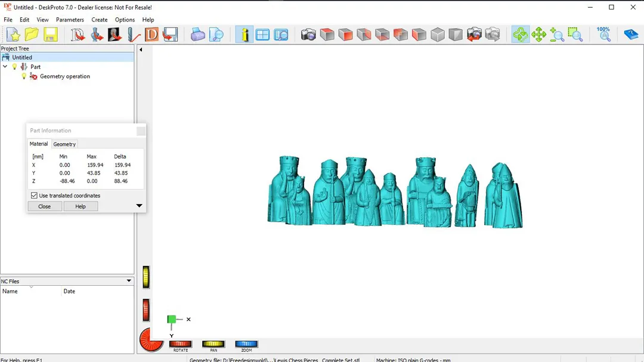Open a project using the yellow folder icon
Screen dimensions: 644x362
(32, 35)
